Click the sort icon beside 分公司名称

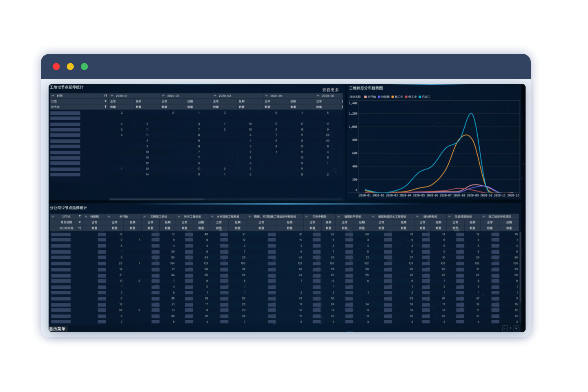pyautogui.click(x=80, y=228)
